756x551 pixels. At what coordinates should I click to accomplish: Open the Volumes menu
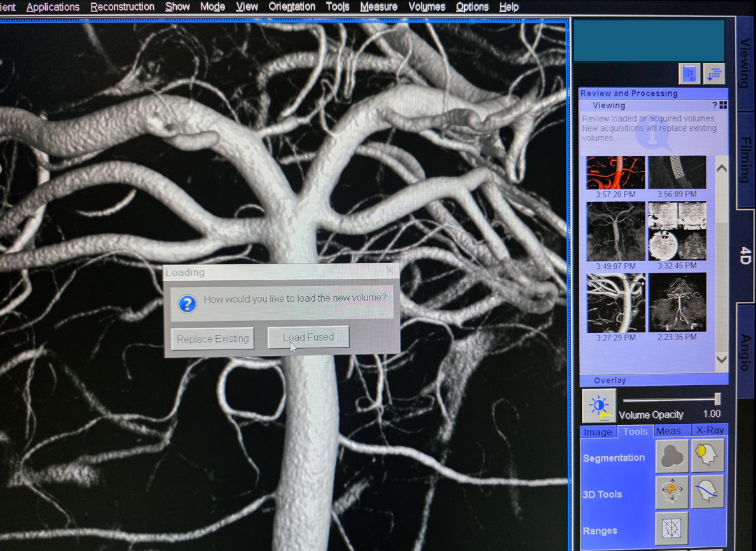(427, 7)
